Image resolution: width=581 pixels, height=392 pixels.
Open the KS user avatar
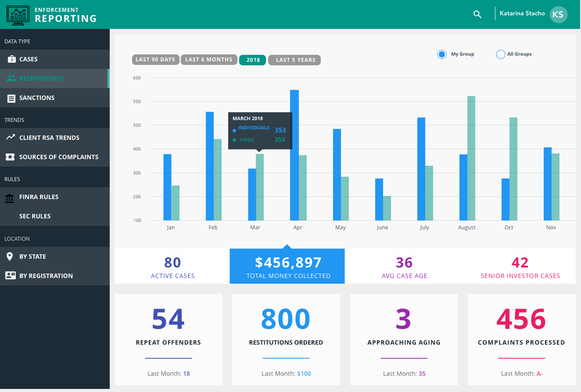(558, 14)
